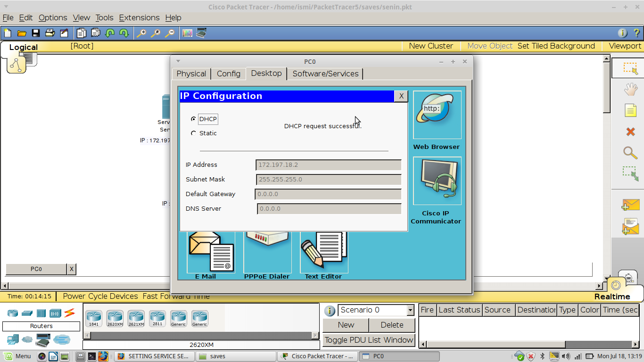This screenshot has width=644, height=362.
Task: Undo with the left green arrow
Action: [110, 33]
